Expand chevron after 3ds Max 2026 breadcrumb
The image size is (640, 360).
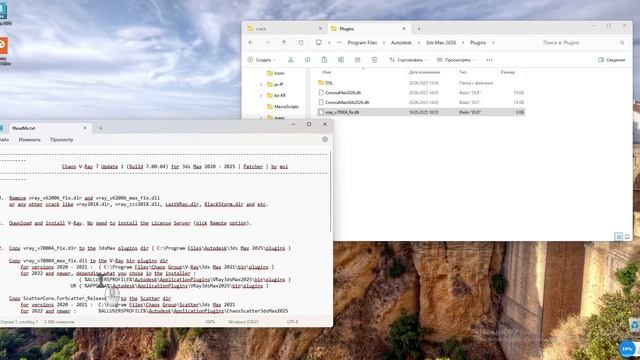click(x=463, y=42)
